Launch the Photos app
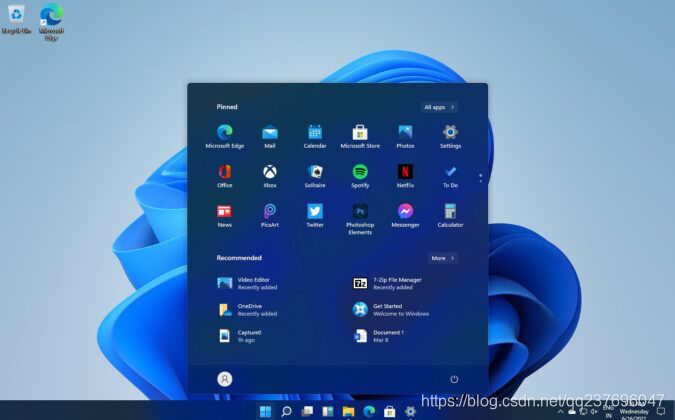This screenshot has height=420, width=675. (x=405, y=136)
